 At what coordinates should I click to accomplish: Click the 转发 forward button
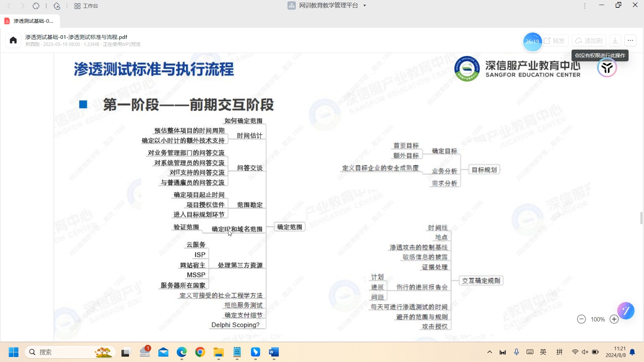click(555, 40)
